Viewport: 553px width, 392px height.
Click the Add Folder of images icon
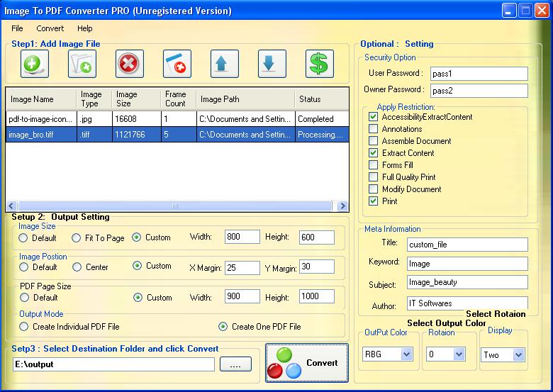coord(82,64)
